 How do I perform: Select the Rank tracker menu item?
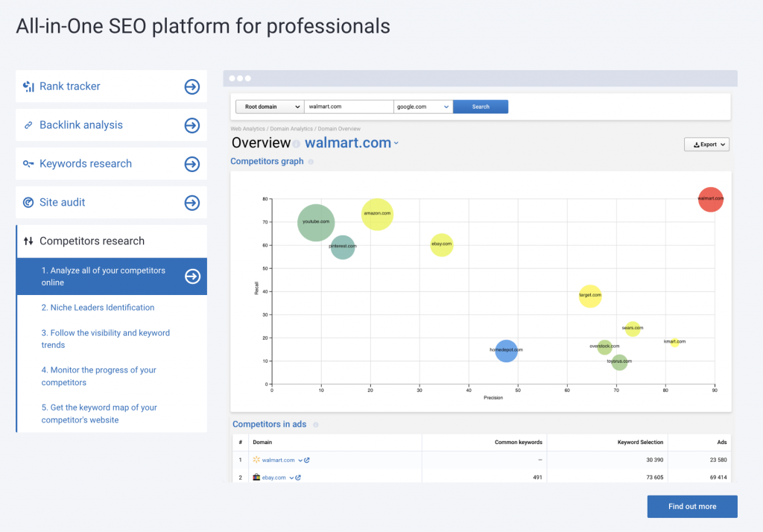112,86
